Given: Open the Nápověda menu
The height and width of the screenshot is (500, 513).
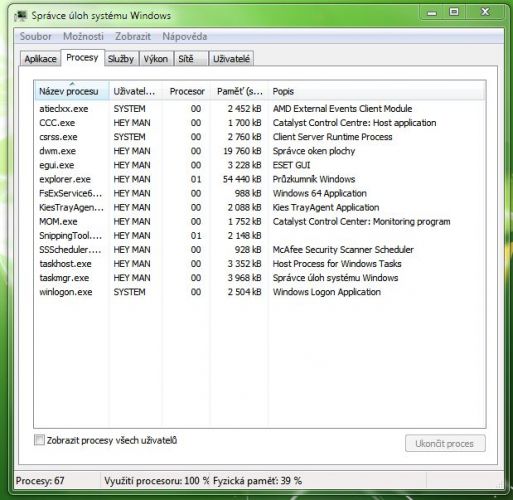Looking at the screenshot, I should (185, 36).
